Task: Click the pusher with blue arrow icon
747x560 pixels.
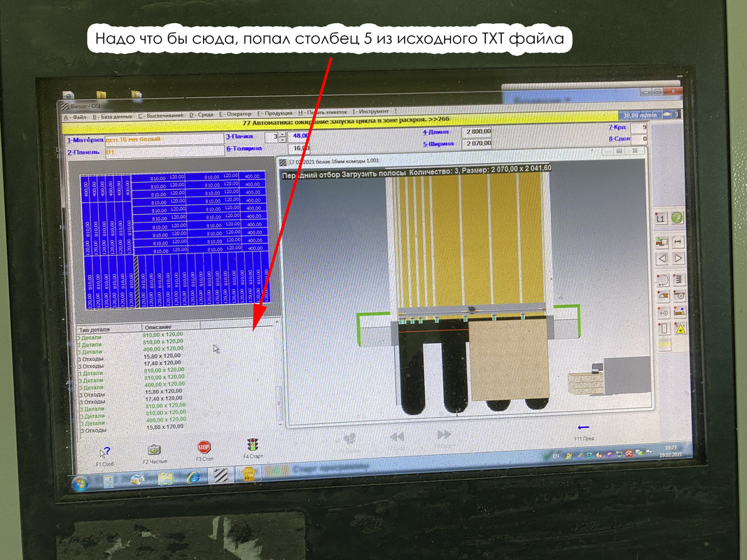Action: (680, 312)
